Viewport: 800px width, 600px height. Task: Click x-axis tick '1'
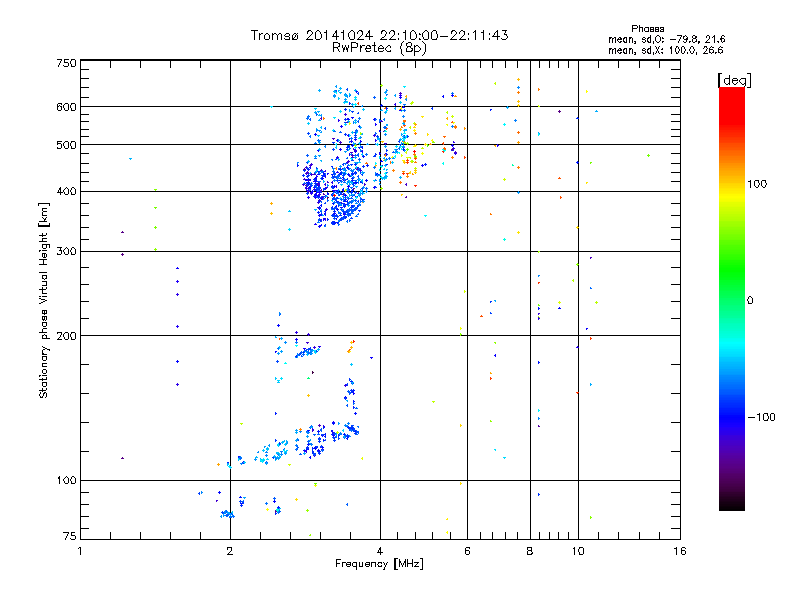tap(80, 551)
